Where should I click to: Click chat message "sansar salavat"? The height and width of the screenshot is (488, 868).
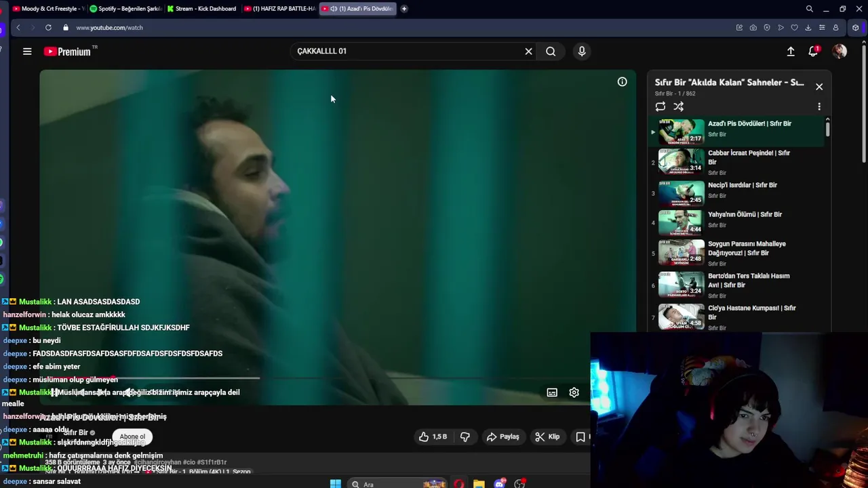[x=56, y=481]
